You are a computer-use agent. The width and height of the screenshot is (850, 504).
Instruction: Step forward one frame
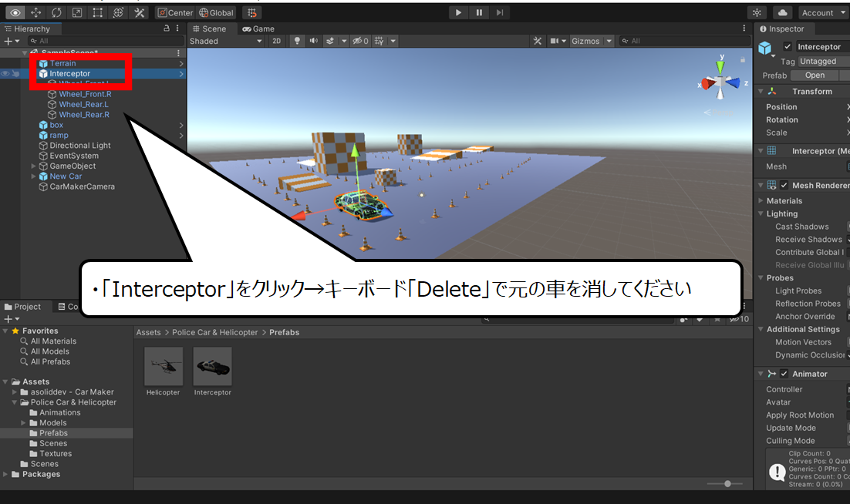point(500,12)
